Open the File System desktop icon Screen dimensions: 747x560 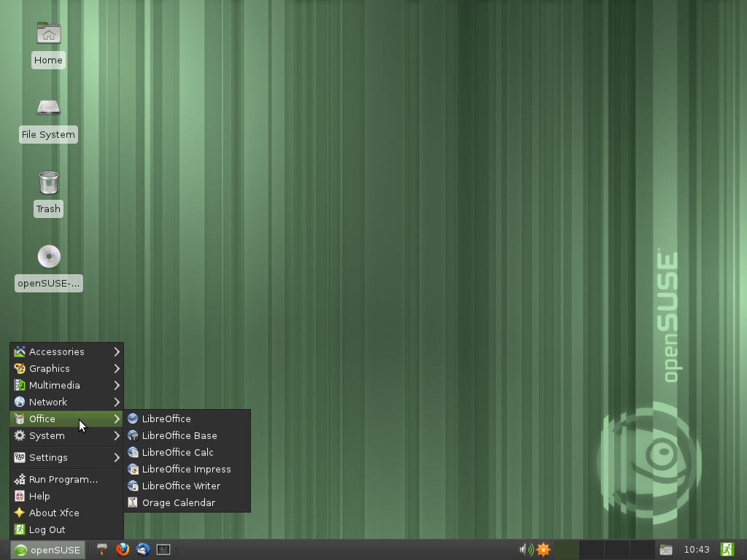pos(48,109)
